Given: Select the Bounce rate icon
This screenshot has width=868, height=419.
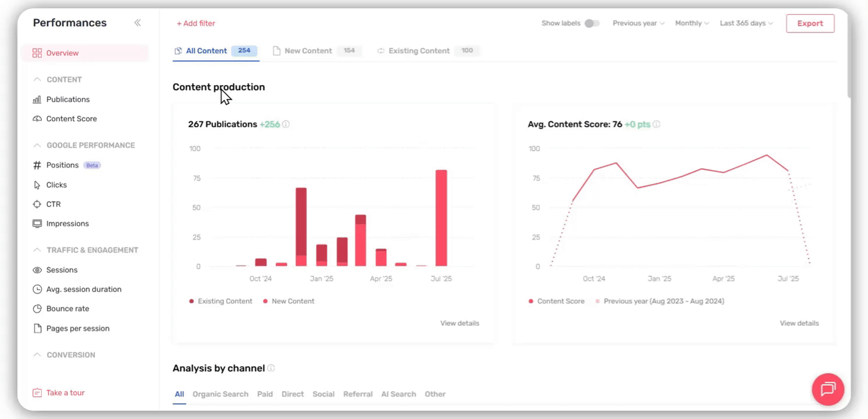Looking at the screenshot, I should pos(37,308).
